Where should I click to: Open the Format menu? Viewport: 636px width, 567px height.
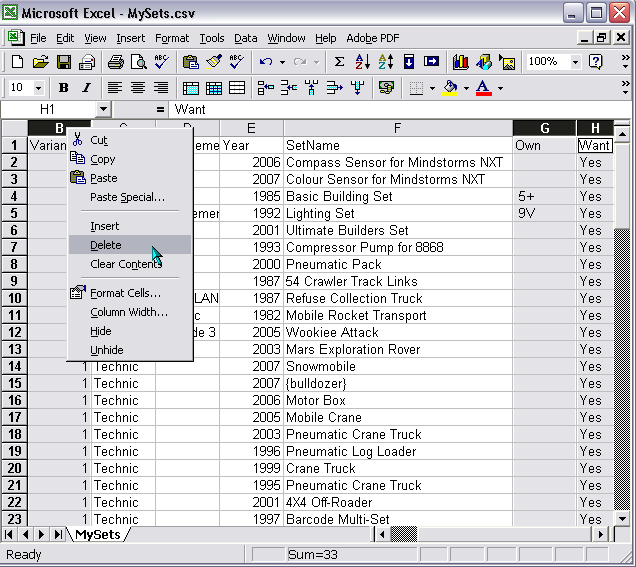[x=172, y=38]
